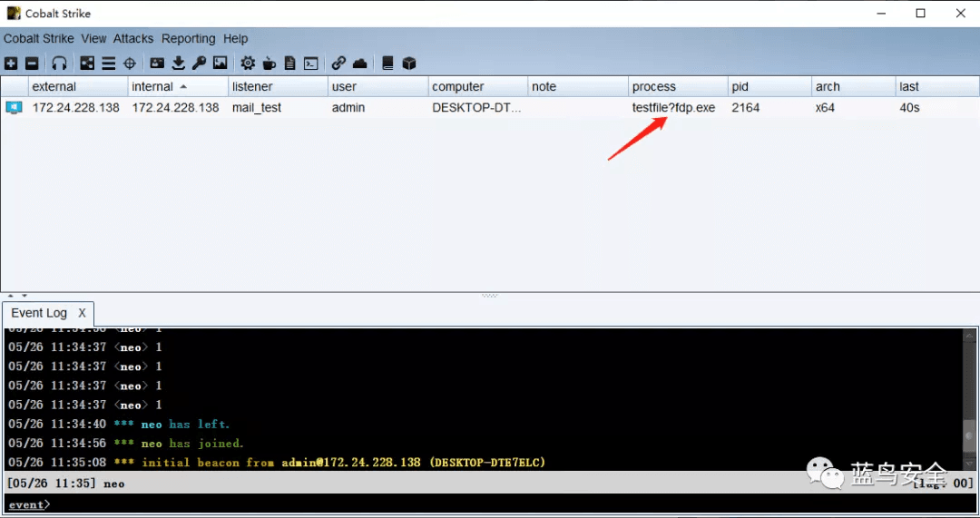Open downloaded files arrow icon
The height and width of the screenshot is (518, 980).
[x=178, y=64]
